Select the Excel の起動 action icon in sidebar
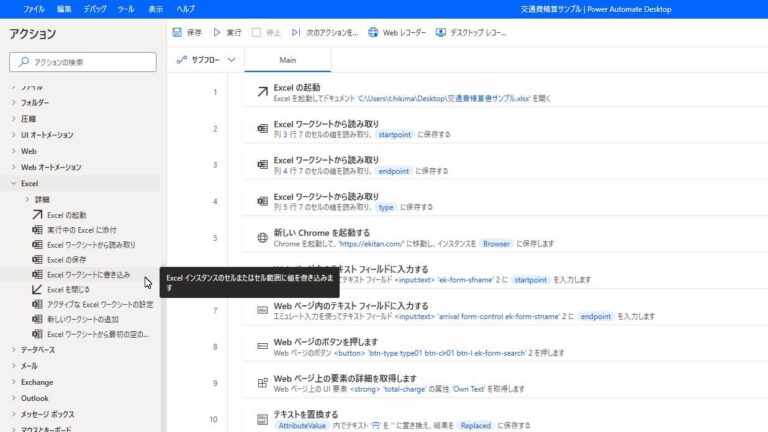768x432 pixels. point(37,215)
